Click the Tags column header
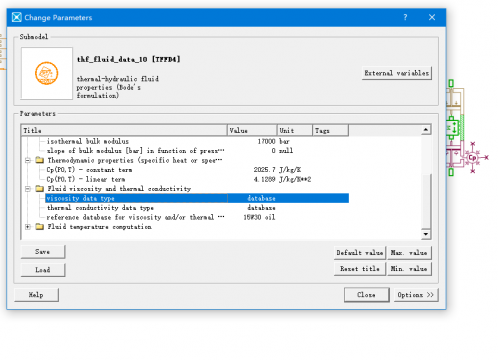498x360 pixels. click(x=331, y=130)
